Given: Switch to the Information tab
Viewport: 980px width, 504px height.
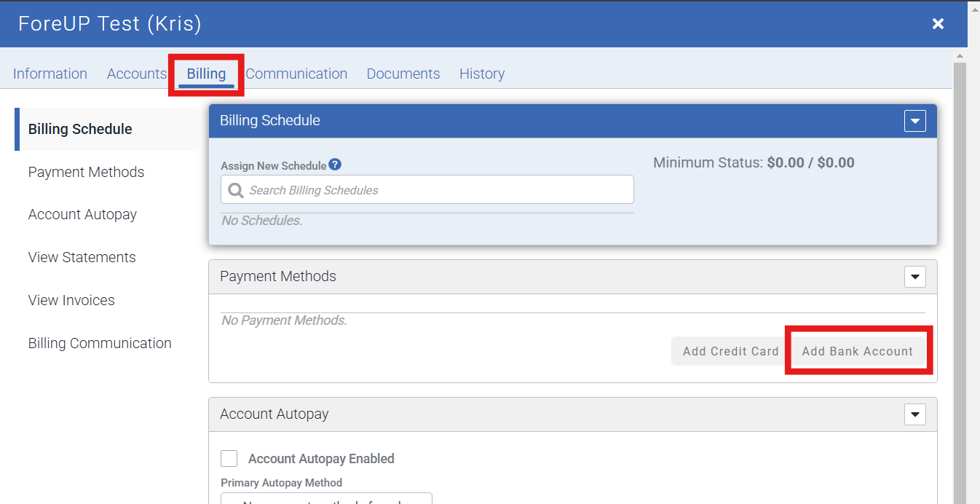Looking at the screenshot, I should 50,74.
